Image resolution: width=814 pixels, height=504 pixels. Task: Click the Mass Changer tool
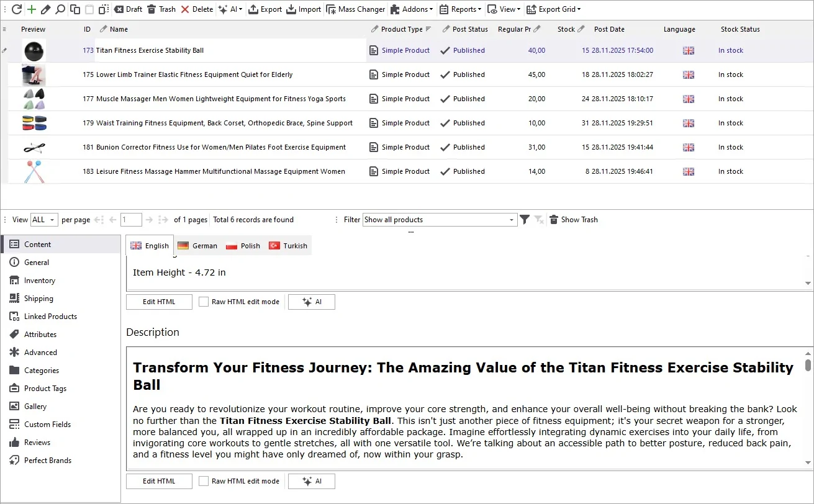356,9
